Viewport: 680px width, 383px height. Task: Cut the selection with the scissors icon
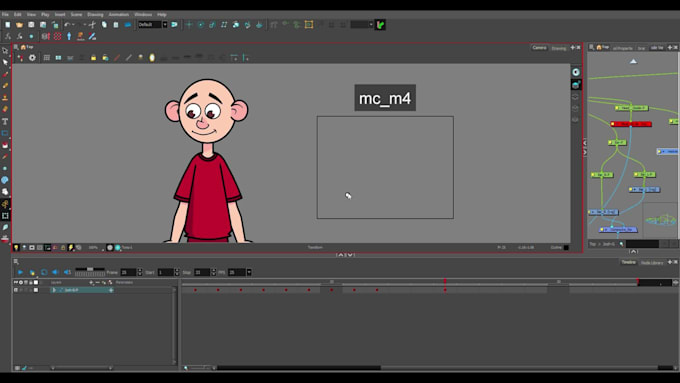(92, 25)
